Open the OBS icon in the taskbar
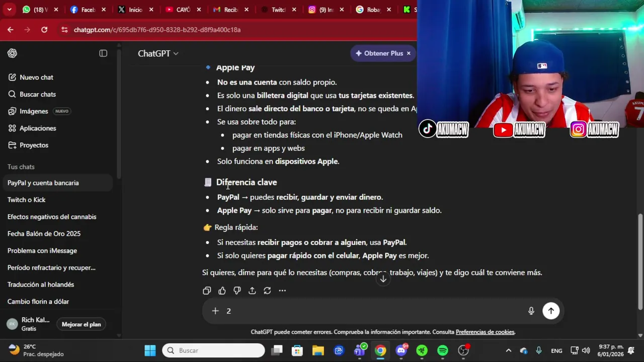Screen dimensions: 644x362 point(463,350)
